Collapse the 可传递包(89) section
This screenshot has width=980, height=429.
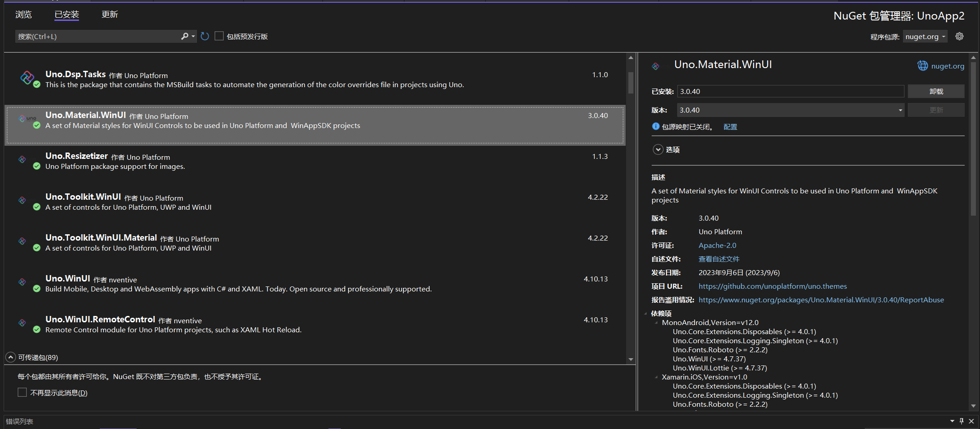click(x=10, y=357)
